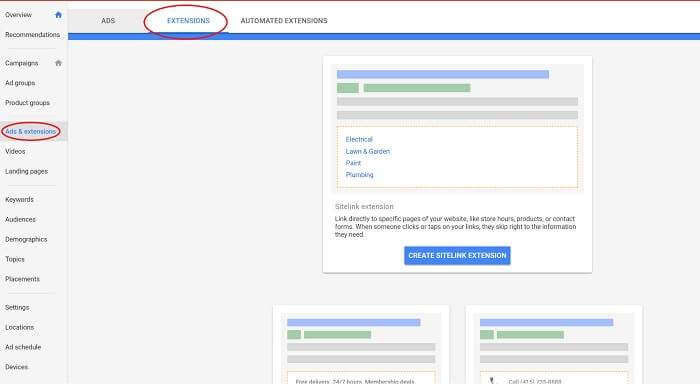Open Locations in the sidebar
Image resolution: width=700 pixels, height=384 pixels.
point(19,327)
